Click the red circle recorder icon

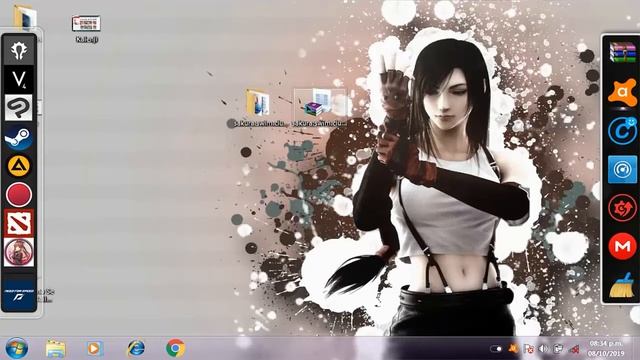click(19, 194)
